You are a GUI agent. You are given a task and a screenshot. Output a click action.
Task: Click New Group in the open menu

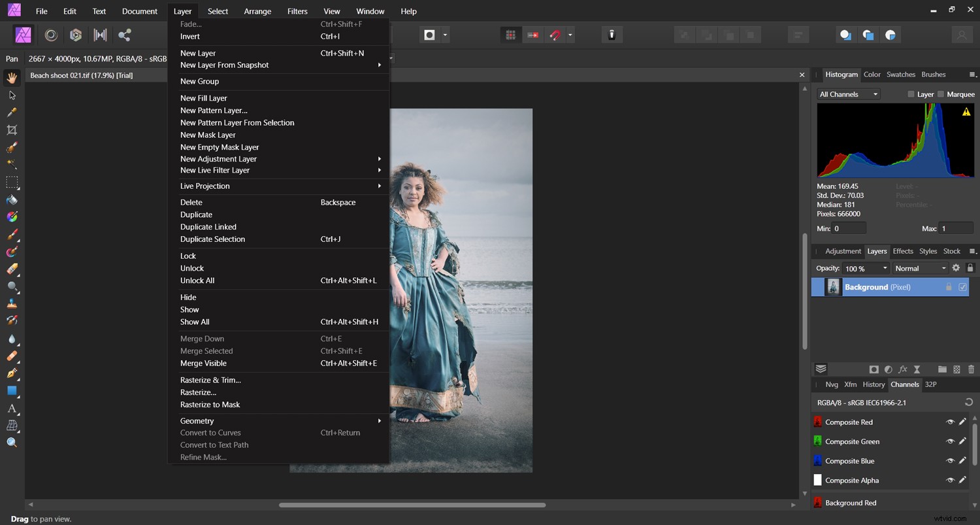[199, 81]
